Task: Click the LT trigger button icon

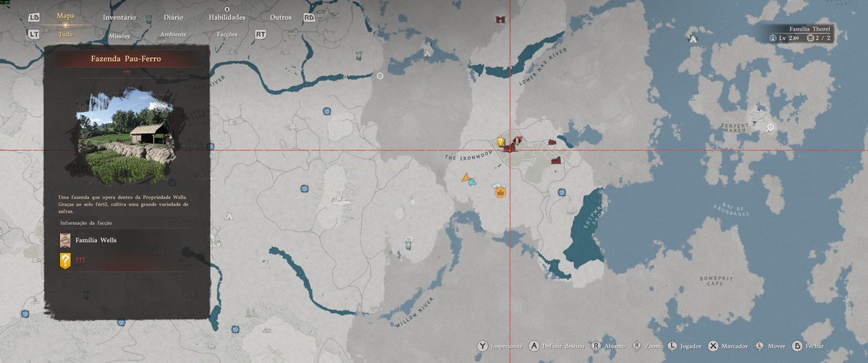Action: point(34,34)
